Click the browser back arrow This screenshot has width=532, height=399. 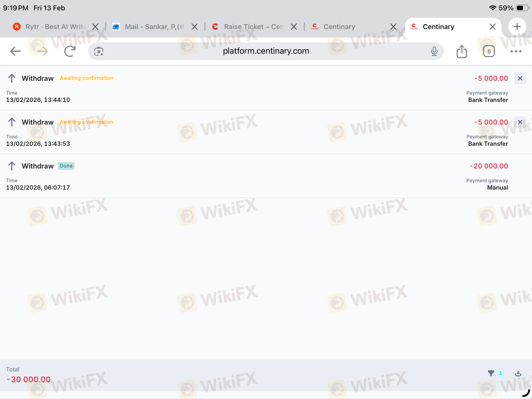point(16,51)
